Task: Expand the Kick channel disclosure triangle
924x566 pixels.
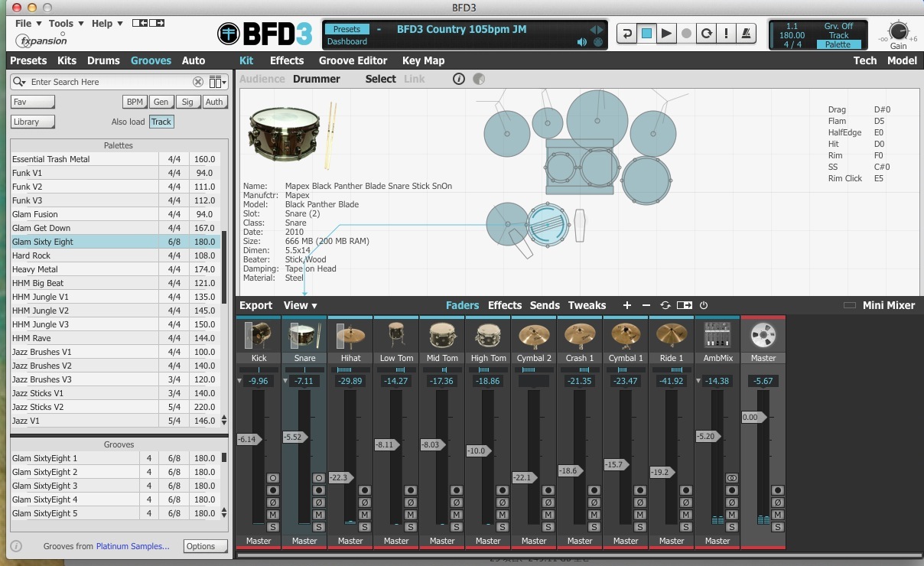Action: click(239, 381)
